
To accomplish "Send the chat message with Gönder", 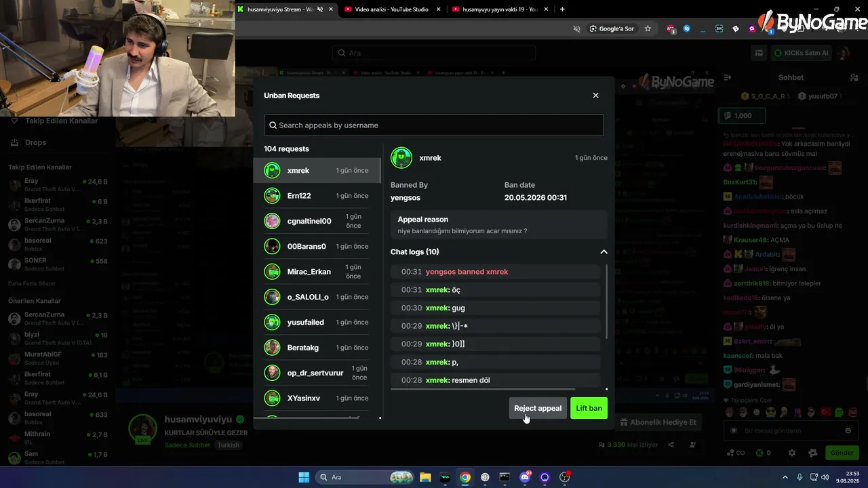I will pyautogui.click(x=842, y=453).
